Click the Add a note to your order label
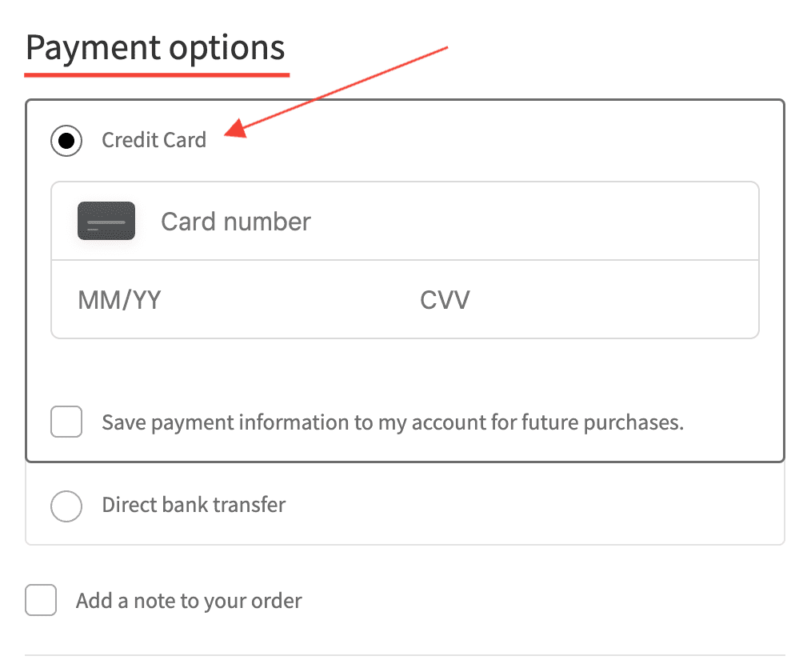Screen dimensions: 811x672 (189, 601)
